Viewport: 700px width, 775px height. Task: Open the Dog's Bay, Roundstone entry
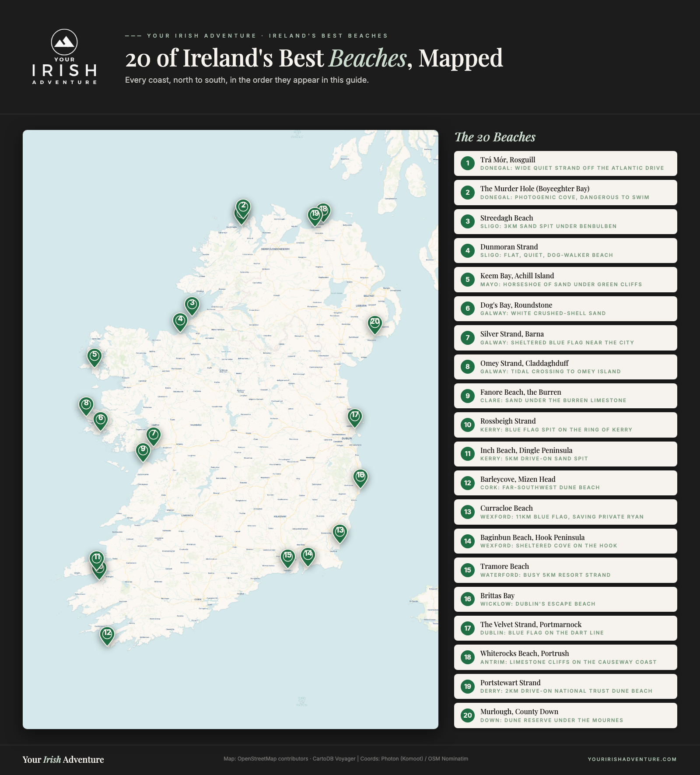tap(566, 309)
